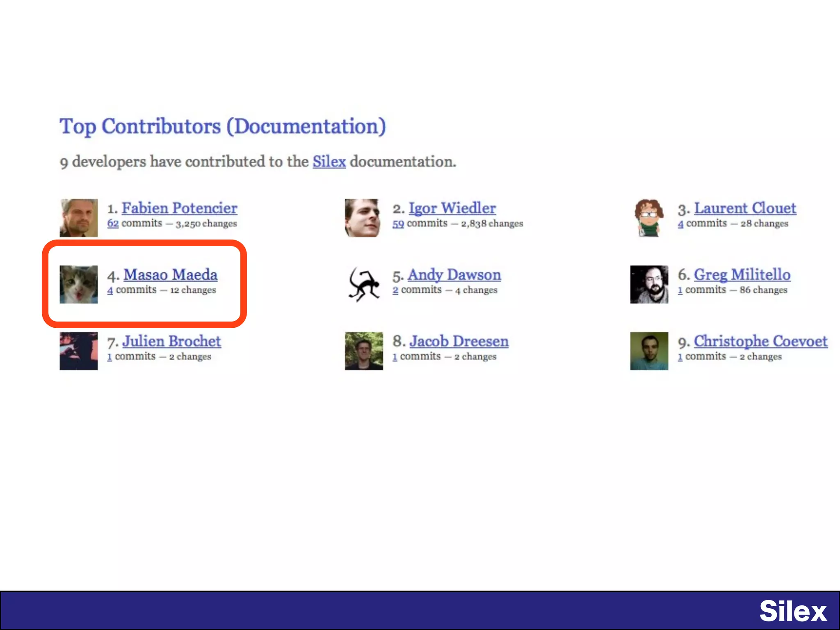This screenshot has width=840, height=630.
Task: Open the Christophe Coevoet name link
Action: (x=760, y=341)
